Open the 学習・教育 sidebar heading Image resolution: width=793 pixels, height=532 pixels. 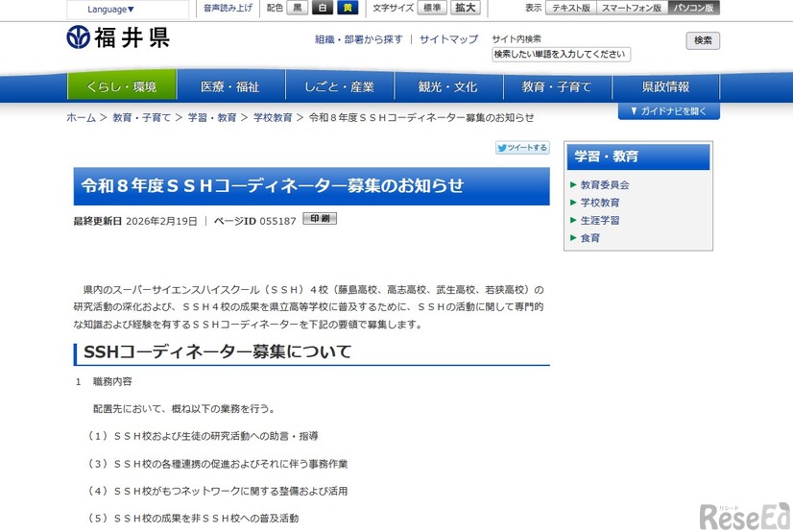pyautogui.click(x=638, y=157)
